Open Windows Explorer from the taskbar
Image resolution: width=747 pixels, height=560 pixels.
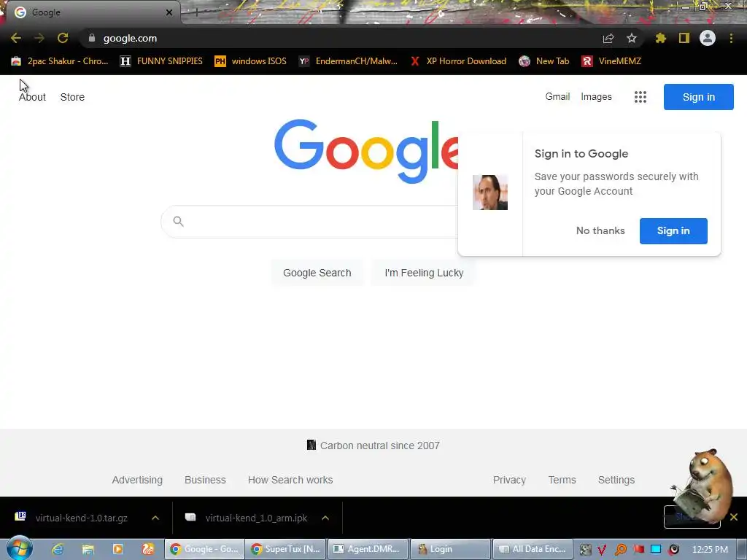click(x=88, y=549)
